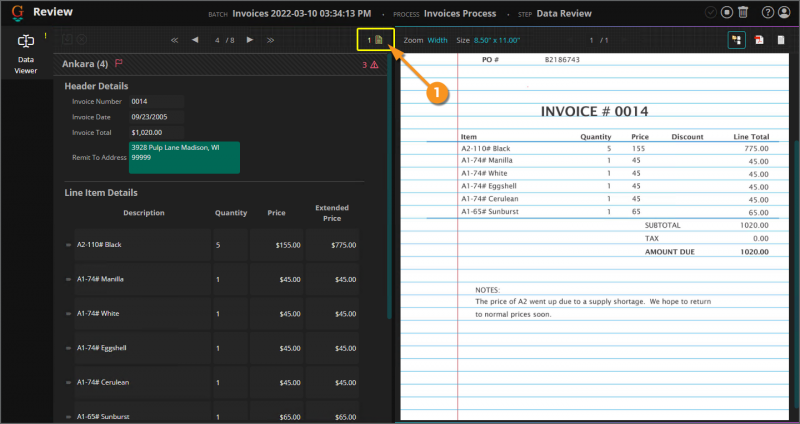
Task: Click the stop task icon in header
Action: point(727,13)
